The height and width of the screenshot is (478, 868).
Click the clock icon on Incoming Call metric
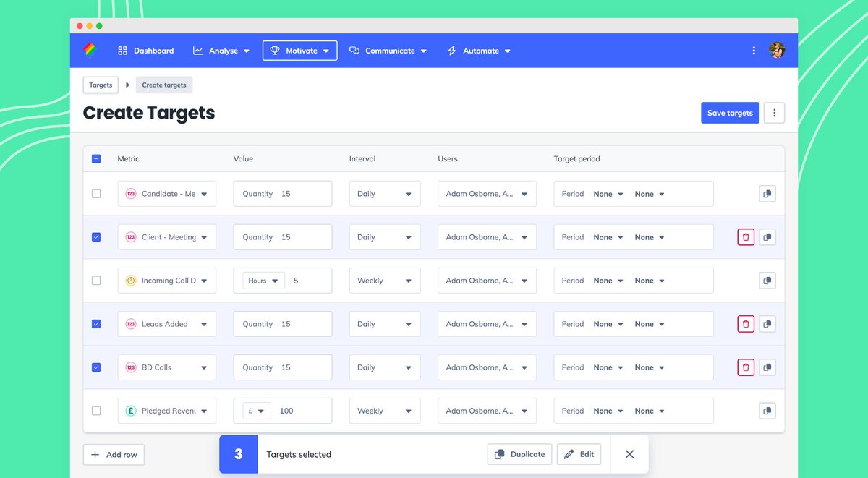coord(131,281)
